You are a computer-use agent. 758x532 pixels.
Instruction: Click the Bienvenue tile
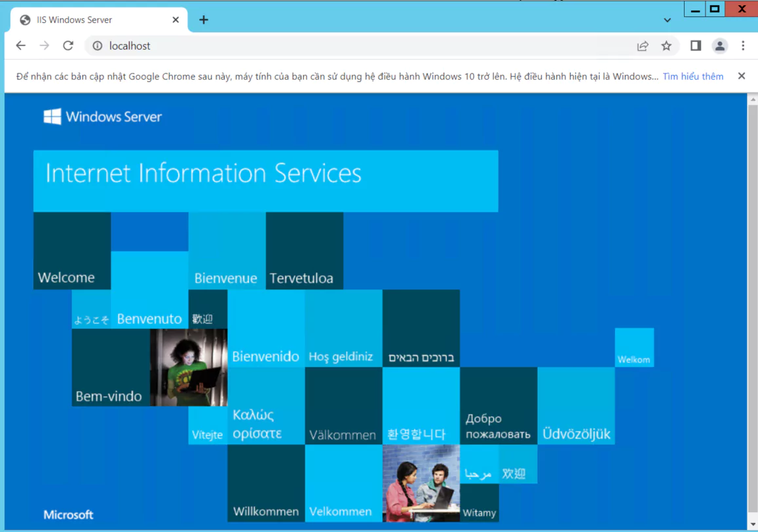coord(227,250)
